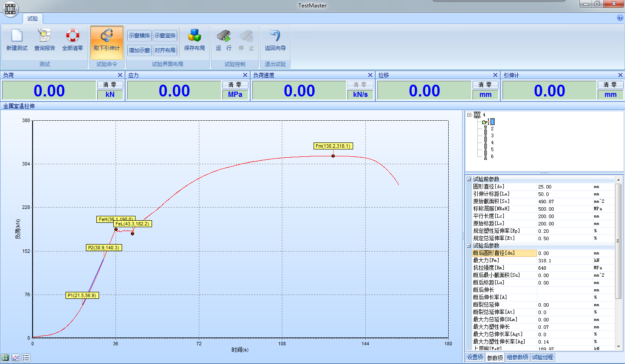Viewport: 625px width, 364px height.
Task: Click the 全部清零 lifebuoy icon
Action: 73,36
